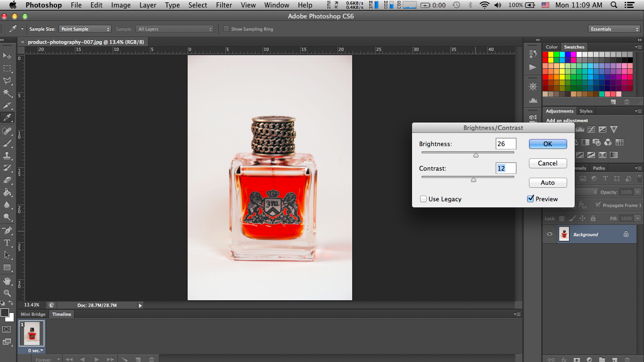This screenshot has height=362, width=644.
Task: Open the History panel icon
Action: click(x=533, y=54)
